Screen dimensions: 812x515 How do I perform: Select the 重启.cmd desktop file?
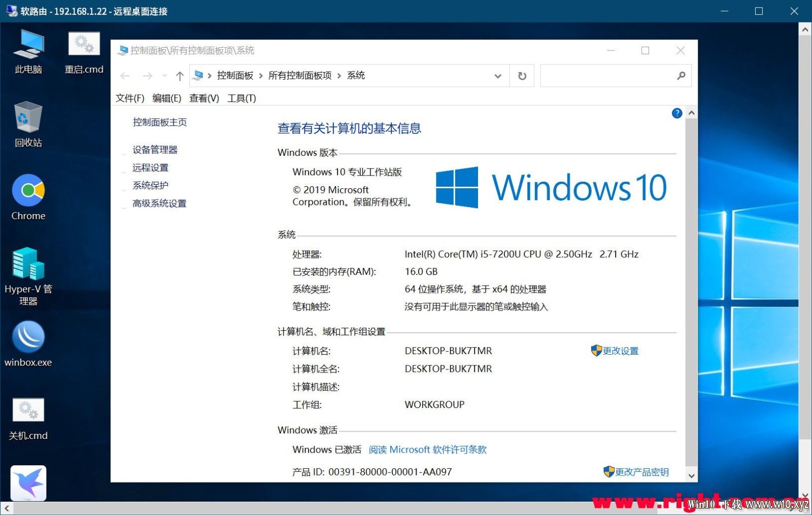pos(84,53)
